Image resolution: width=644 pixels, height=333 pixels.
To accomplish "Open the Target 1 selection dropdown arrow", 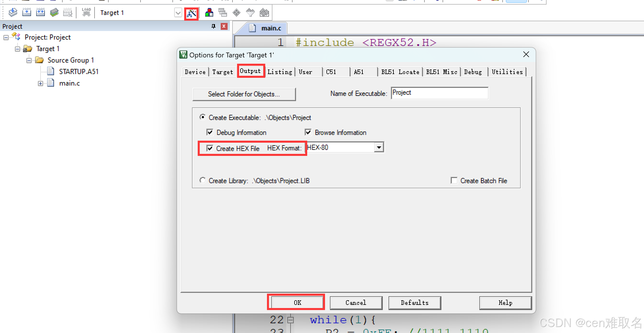I will 178,13.
